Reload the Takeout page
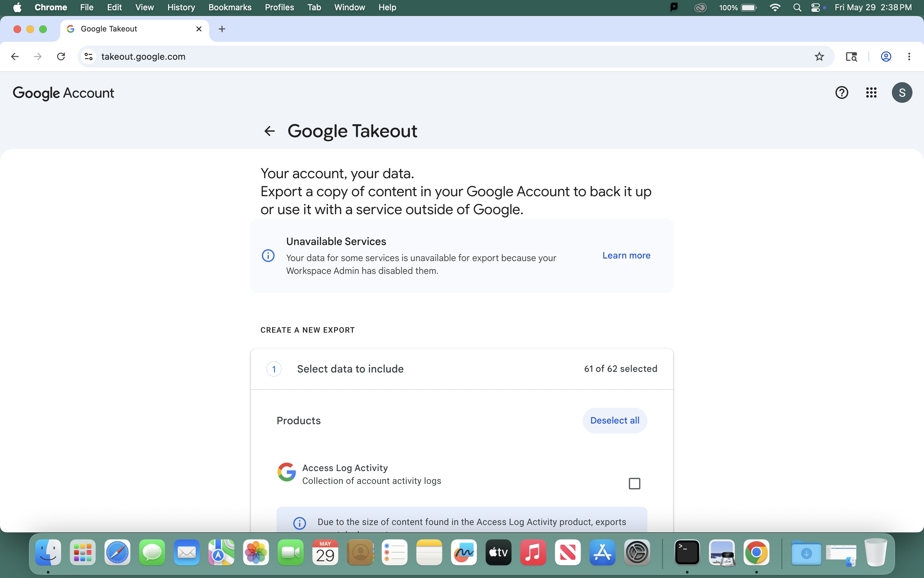Image resolution: width=924 pixels, height=578 pixels. pos(61,57)
